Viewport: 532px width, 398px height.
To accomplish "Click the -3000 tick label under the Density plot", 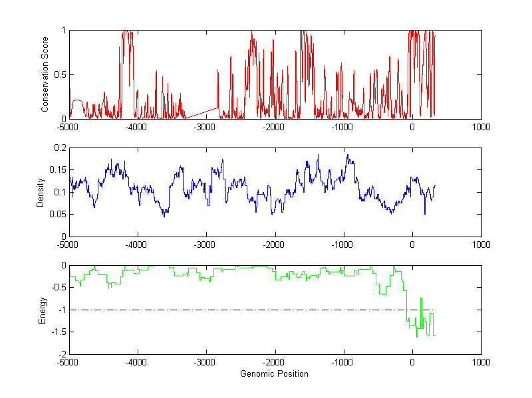I will pyautogui.click(x=205, y=245).
